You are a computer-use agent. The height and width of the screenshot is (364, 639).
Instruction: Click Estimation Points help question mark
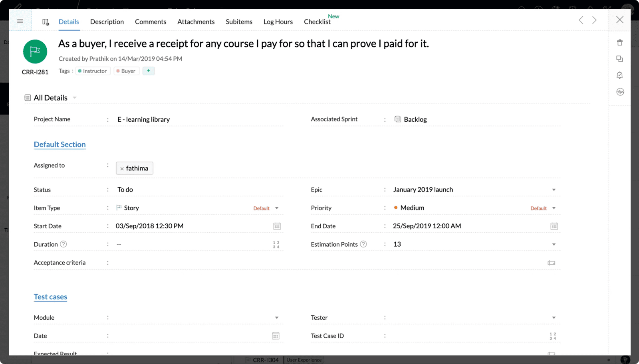coord(363,244)
